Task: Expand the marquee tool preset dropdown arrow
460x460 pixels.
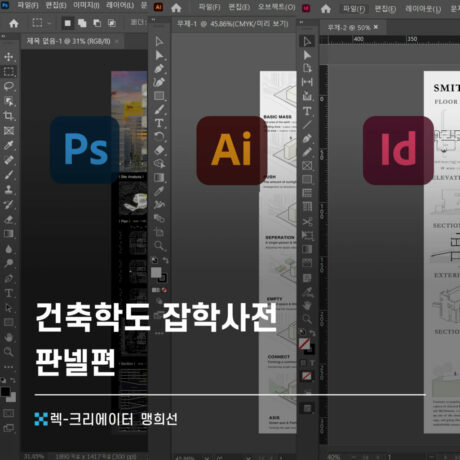Action: 49,23
